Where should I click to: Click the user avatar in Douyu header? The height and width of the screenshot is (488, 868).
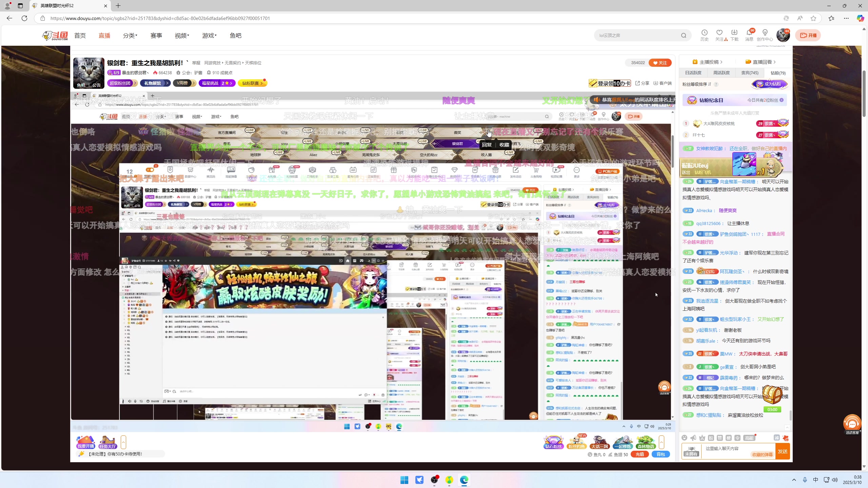point(783,35)
